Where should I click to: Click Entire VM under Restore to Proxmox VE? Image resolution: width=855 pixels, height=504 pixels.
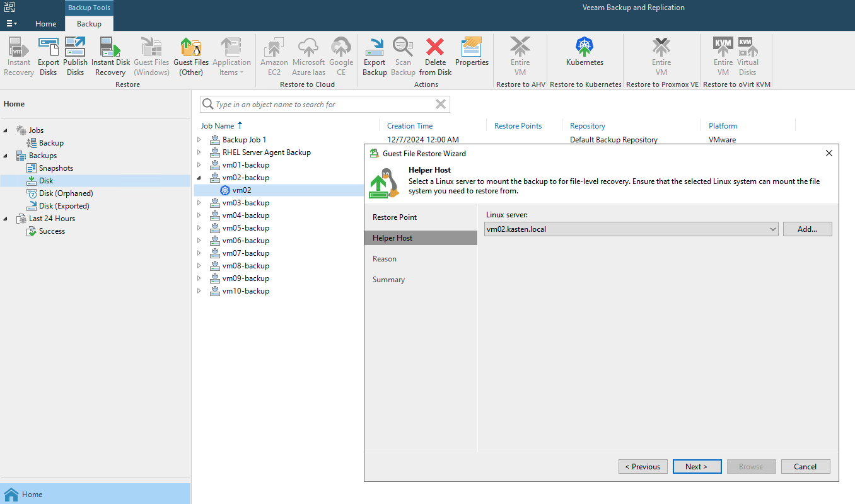(x=661, y=56)
